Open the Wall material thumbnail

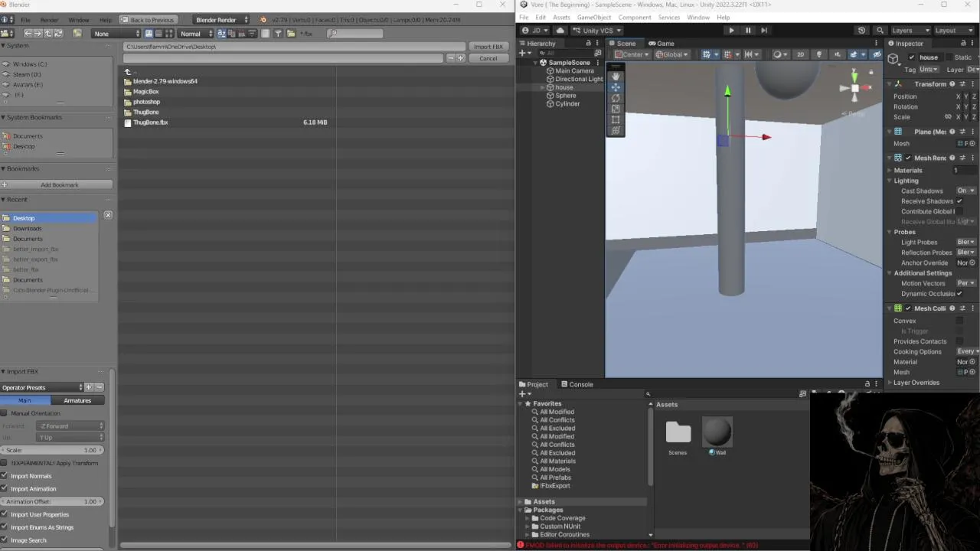717,433
